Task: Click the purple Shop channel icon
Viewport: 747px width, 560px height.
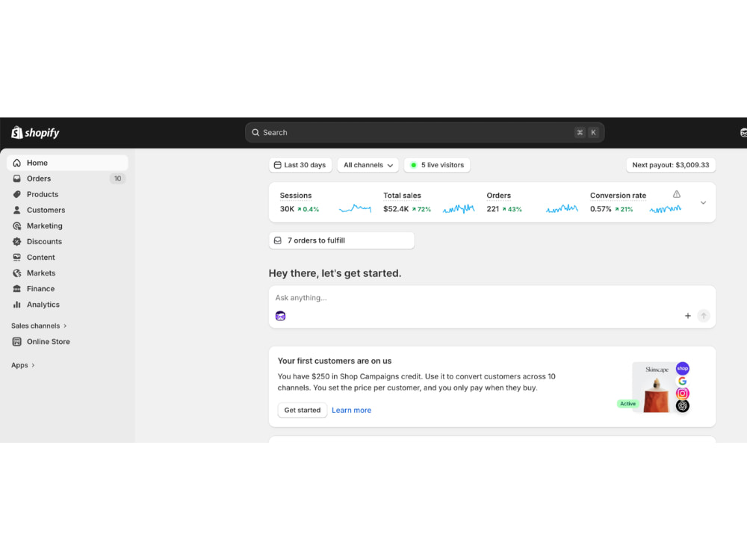Action: pyautogui.click(x=683, y=369)
